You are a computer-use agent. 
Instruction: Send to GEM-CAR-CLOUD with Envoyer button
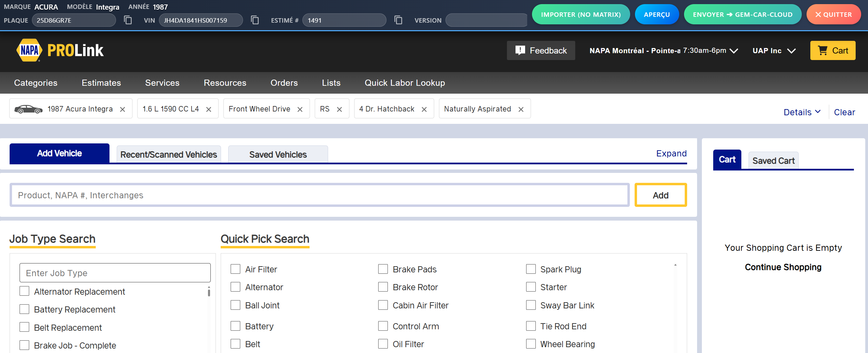pos(743,14)
